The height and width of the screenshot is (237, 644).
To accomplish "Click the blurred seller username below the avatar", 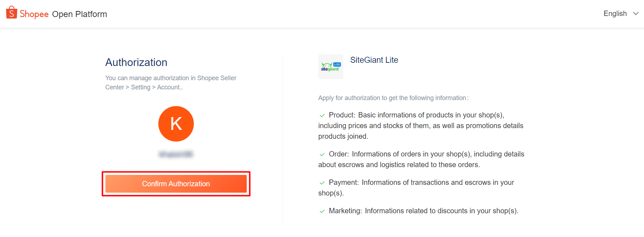I will [176, 154].
